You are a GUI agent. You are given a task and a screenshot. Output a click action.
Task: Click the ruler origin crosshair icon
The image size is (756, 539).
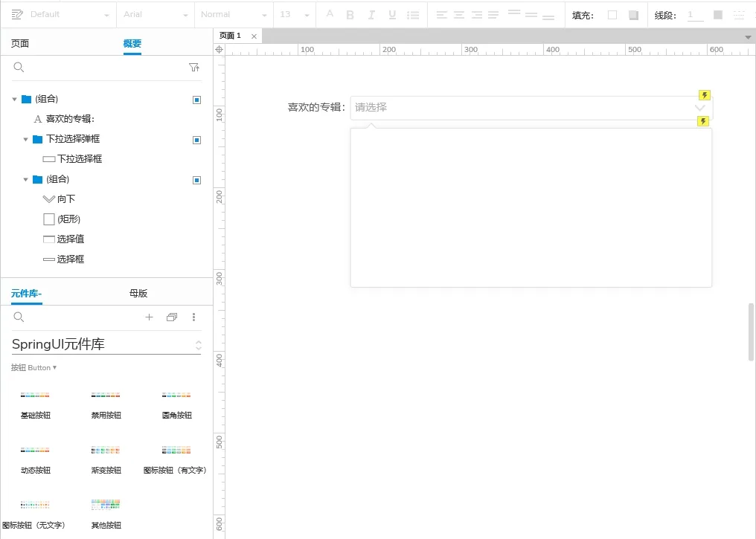pos(219,50)
